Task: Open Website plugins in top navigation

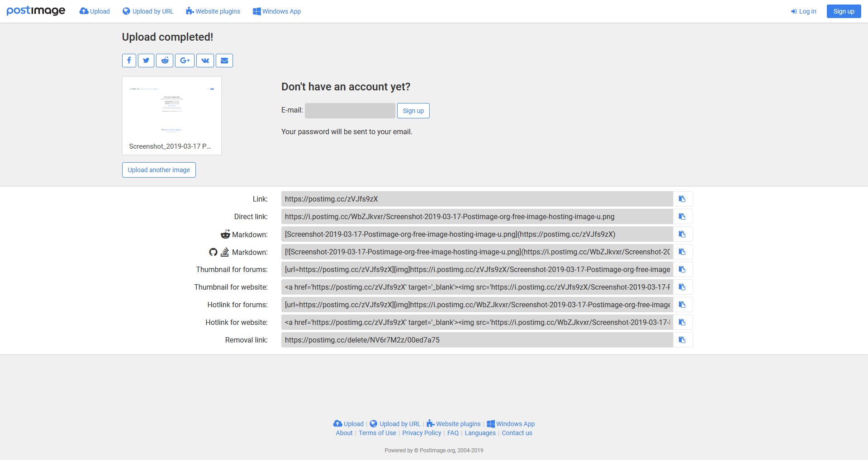Action: [213, 11]
